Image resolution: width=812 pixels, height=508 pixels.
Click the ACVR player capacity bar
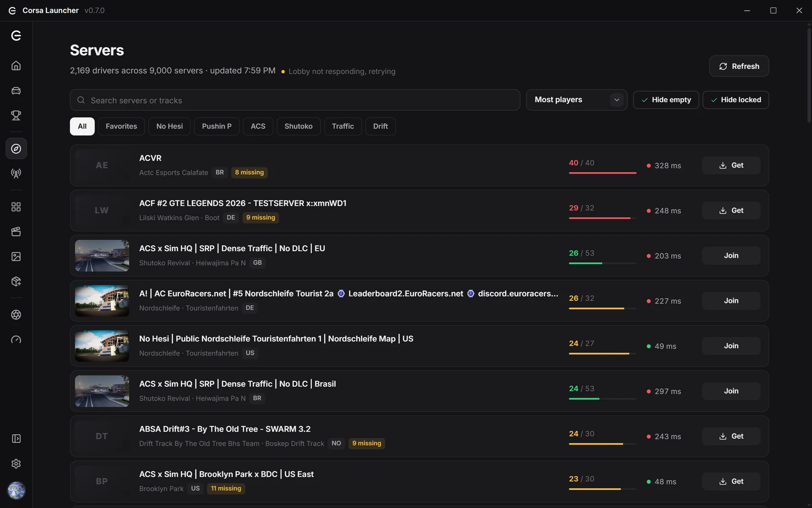602,173
